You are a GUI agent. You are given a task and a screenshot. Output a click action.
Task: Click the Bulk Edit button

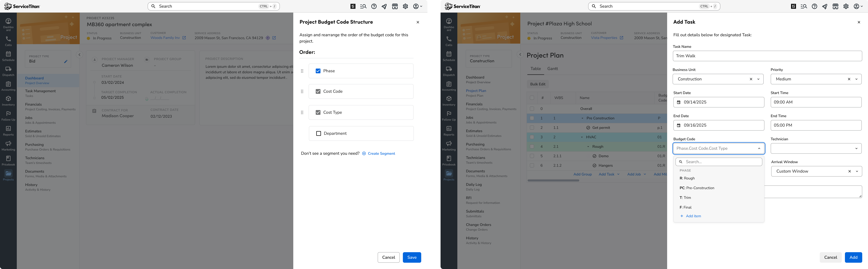(537, 84)
